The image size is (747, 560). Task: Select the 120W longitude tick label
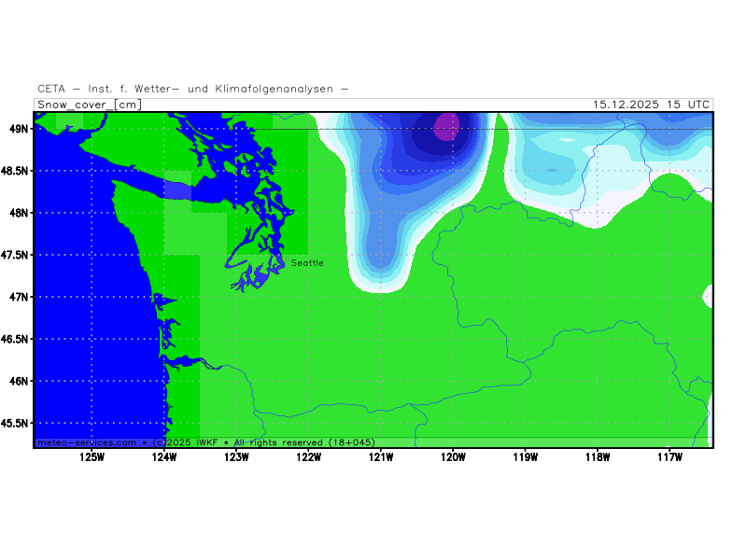pos(453,456)
